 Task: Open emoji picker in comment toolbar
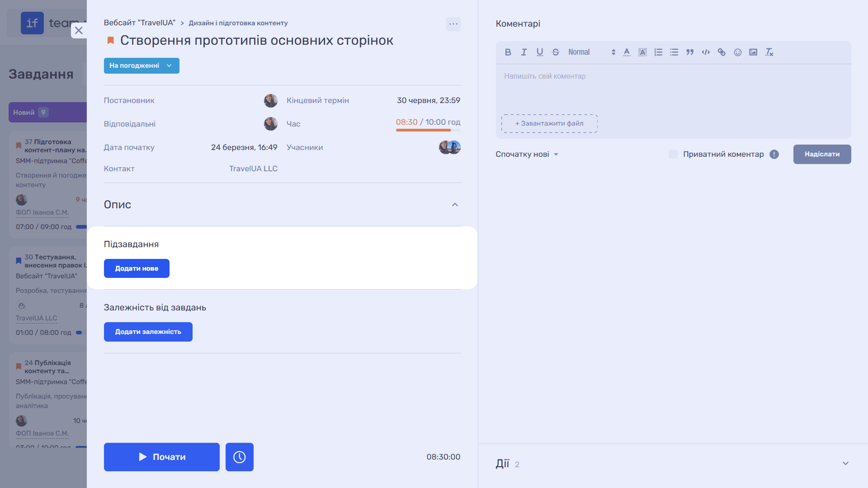coord(738,52)
